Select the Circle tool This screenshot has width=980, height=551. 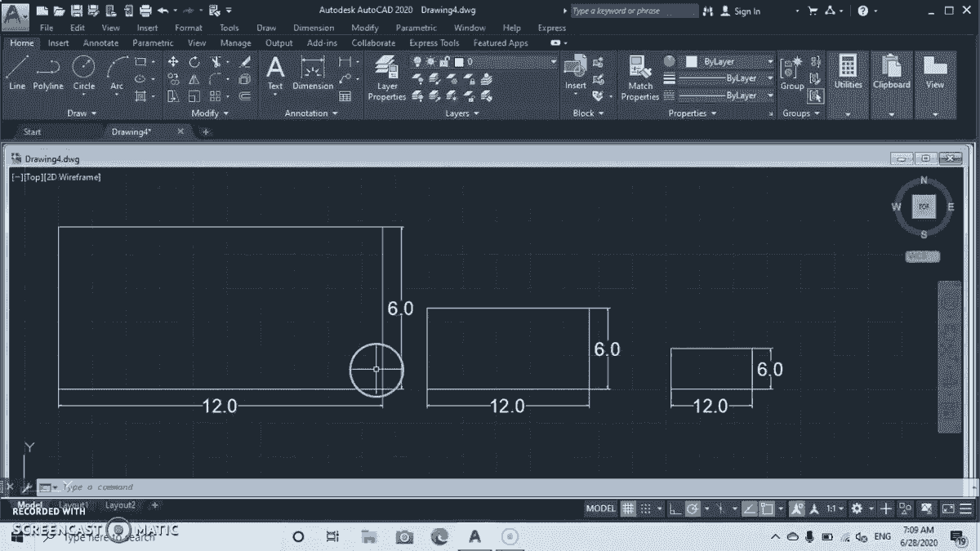83,73
